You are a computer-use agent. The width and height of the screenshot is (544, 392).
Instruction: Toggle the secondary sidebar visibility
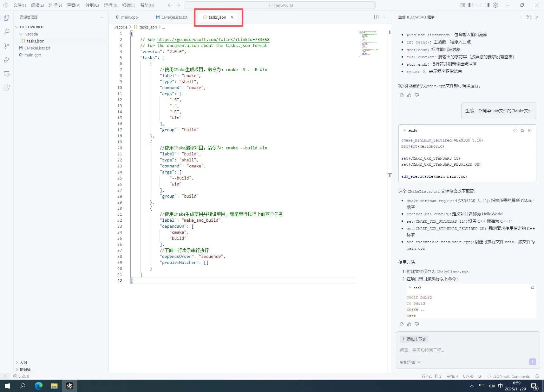[487, 5]
